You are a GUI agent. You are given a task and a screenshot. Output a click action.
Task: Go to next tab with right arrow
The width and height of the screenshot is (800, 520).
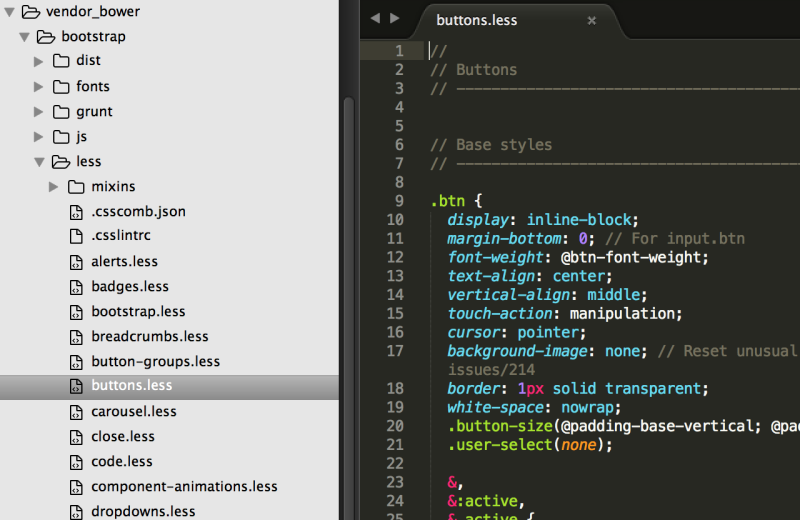click(x=394, y=18)
